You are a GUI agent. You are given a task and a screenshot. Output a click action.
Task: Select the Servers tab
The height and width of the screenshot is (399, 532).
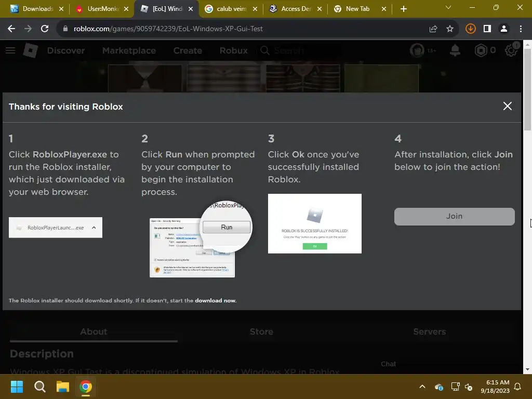[429, 332]
